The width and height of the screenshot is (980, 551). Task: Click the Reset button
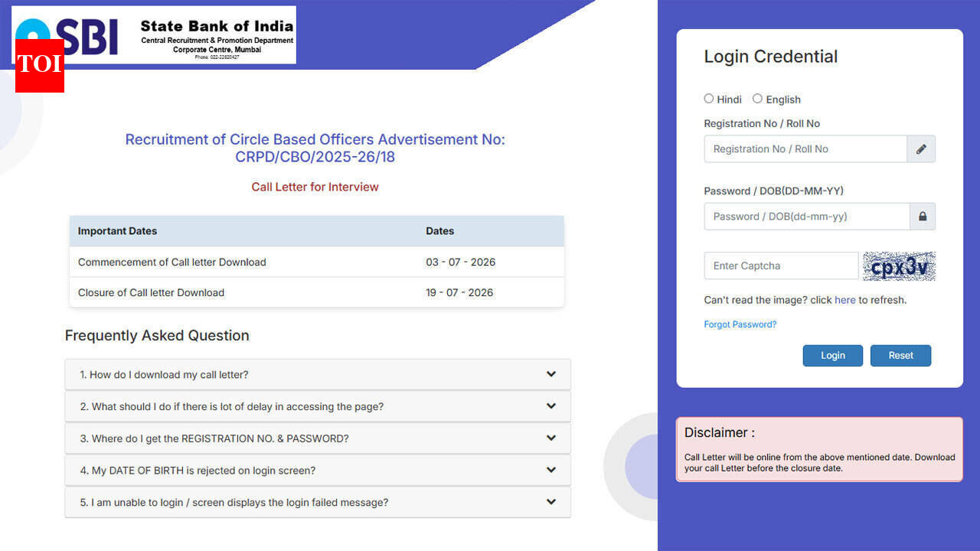pyautogui.click(x=901, y=355)
